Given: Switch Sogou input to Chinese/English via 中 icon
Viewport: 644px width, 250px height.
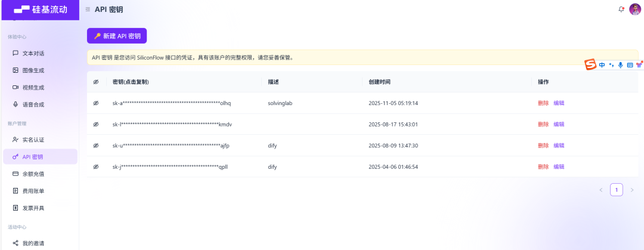Looking at the screenshot, I should pos(602,65).
